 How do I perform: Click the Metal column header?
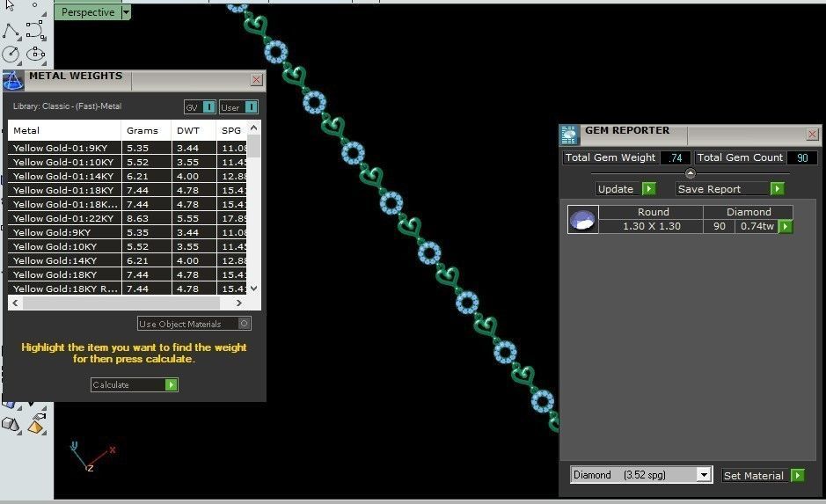64,130
